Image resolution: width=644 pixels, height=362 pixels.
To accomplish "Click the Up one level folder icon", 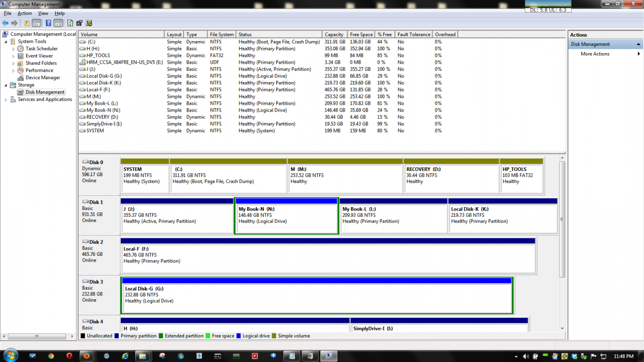I will (x=27, y=23).
